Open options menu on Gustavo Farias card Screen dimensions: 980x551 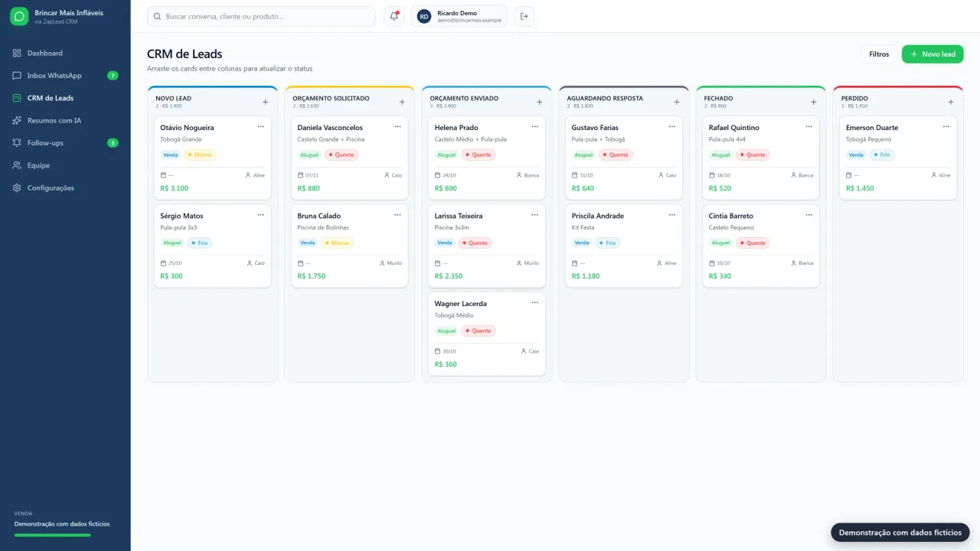point(671,127)
